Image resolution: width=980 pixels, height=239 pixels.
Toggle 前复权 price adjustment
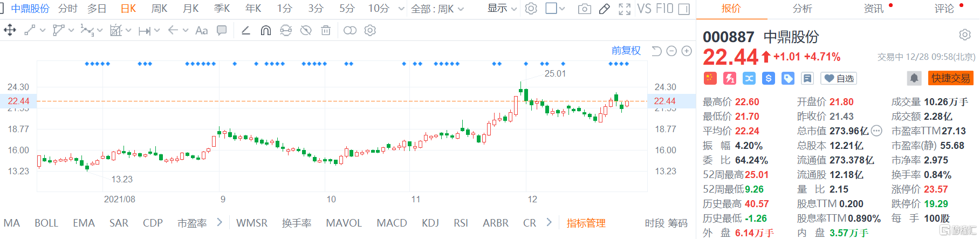pyautogui.click(x=626, y=51)
